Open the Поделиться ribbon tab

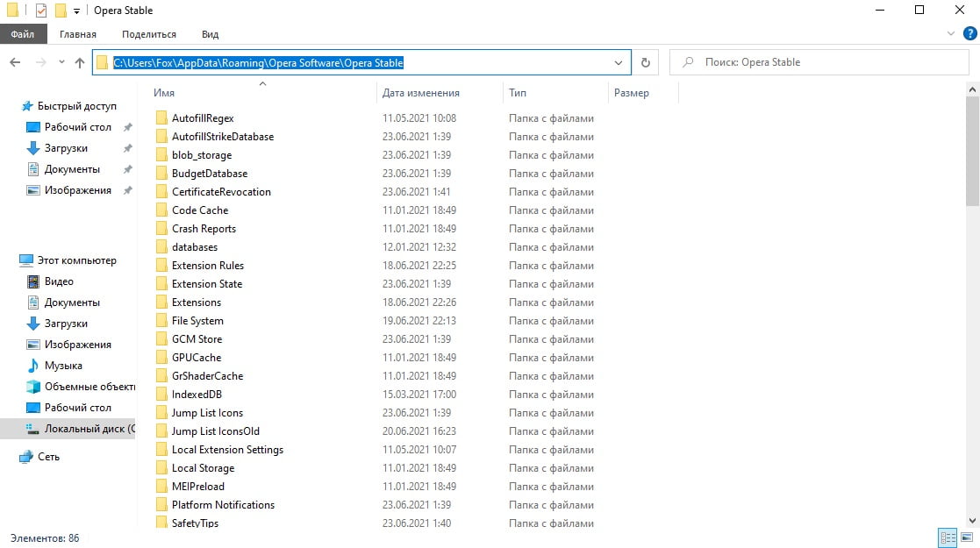149,33
